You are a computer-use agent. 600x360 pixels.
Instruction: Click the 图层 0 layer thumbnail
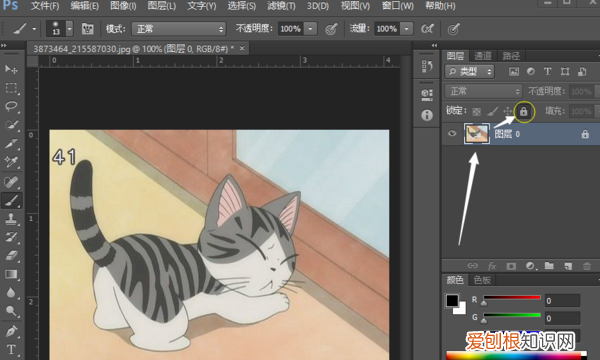(x=476, y=134)
